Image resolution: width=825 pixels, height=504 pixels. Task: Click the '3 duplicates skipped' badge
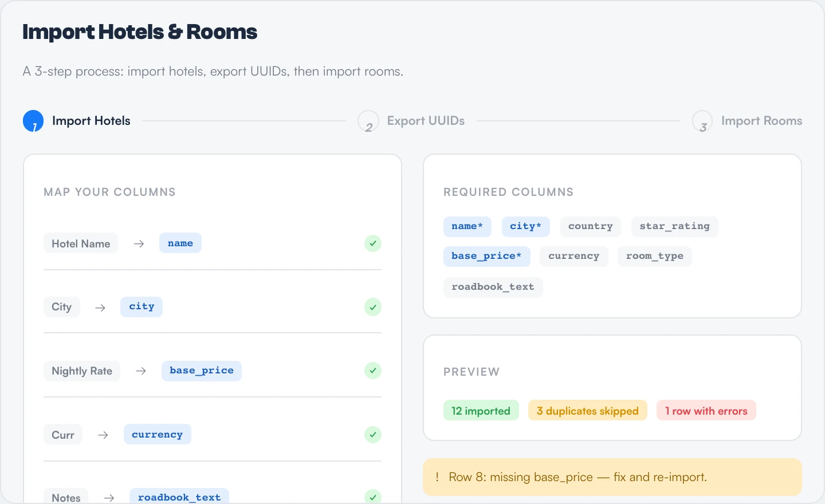[588, 411]
